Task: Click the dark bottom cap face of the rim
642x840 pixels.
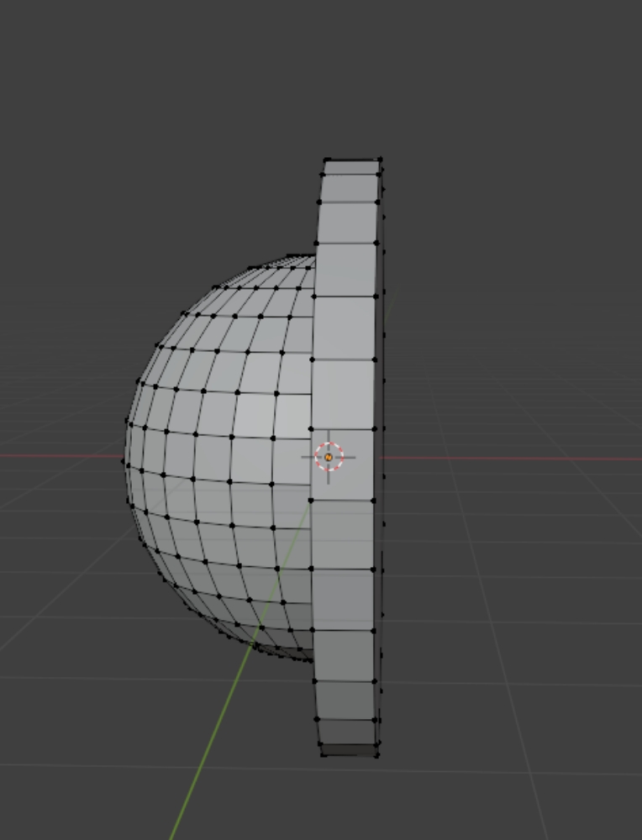Action: (x=349, y=749)
